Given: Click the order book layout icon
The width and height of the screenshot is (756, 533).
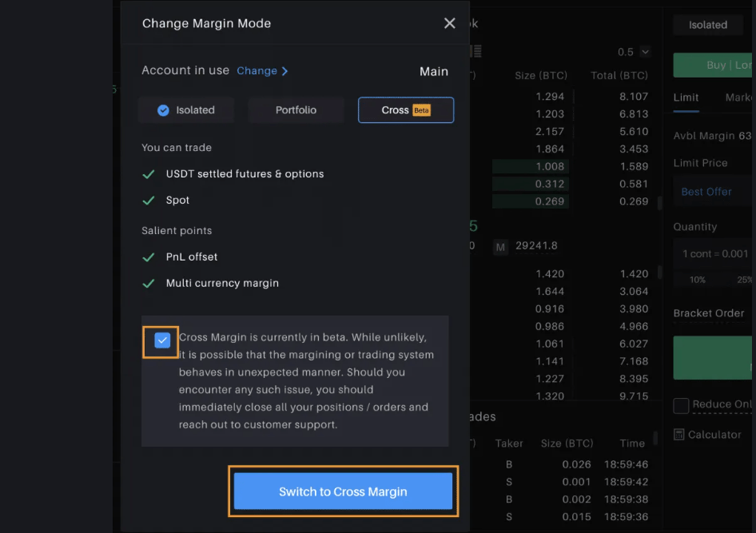Looking at the screenshot, I should (x=476, y=51).
